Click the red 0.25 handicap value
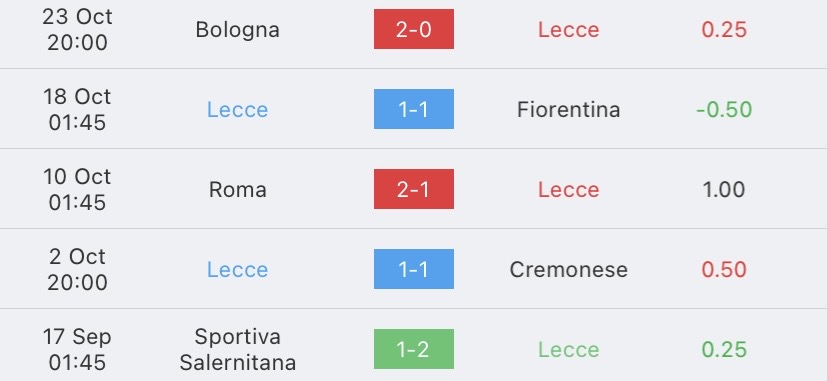This screenshot has height=381, width=827. 724,30
